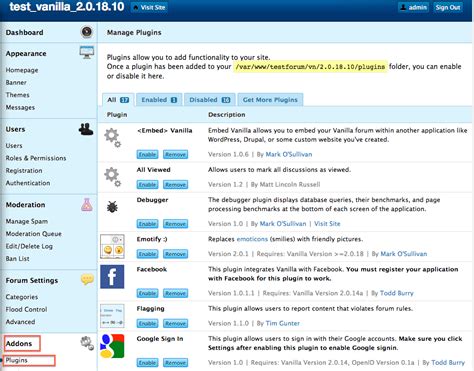Click the Embed Vanilla plugin gear icon

(x=112, y=138)
